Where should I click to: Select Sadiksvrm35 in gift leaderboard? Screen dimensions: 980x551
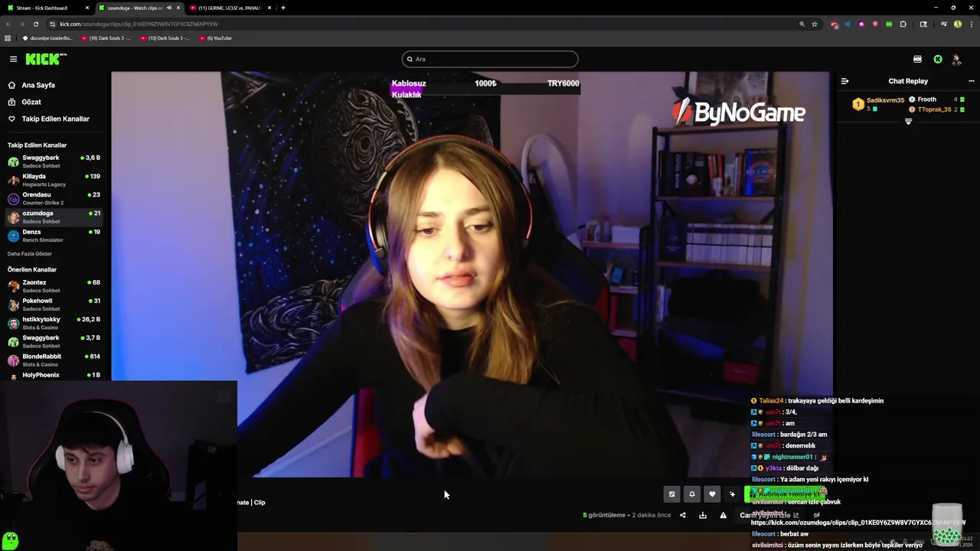tap(878, 103)
